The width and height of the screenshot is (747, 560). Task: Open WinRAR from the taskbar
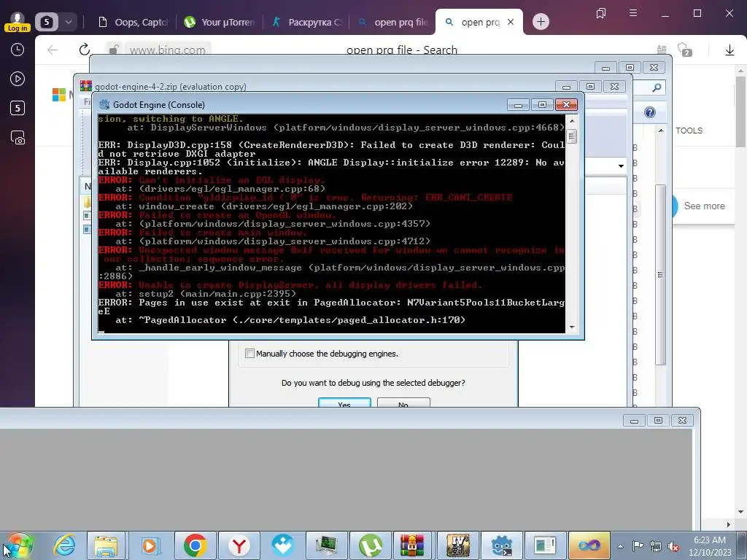point(413,545)
